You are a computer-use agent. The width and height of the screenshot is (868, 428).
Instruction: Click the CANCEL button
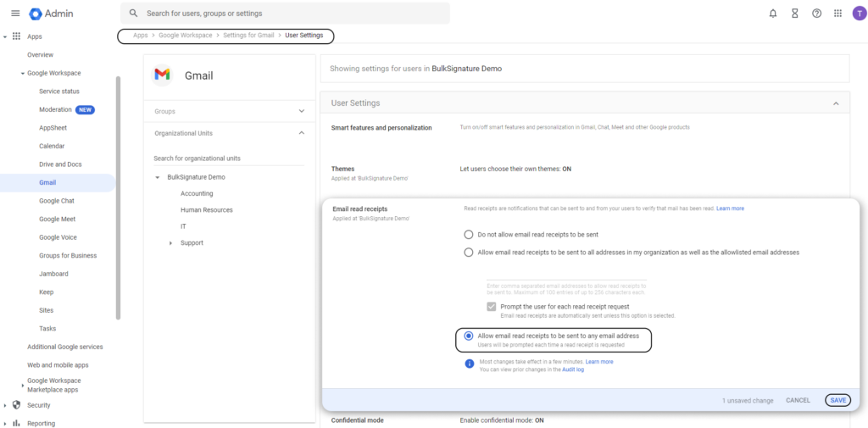798,400
